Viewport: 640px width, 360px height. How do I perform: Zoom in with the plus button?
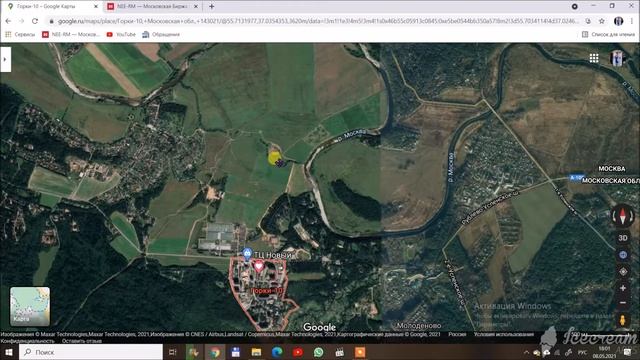click(623, 288)
